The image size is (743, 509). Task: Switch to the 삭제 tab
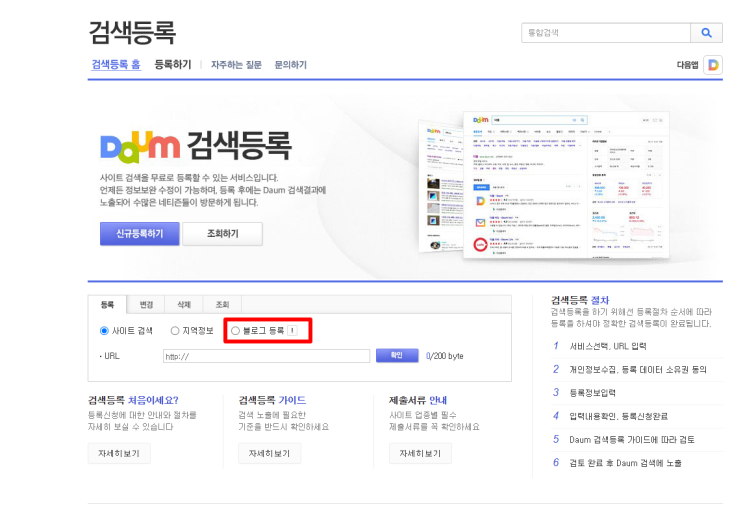pos(184,304)
